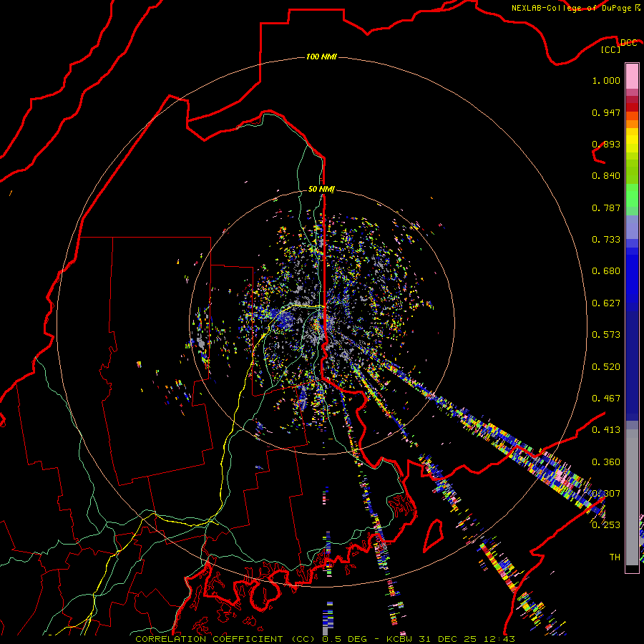Pick the red segment of the colorbar
Screen dimensions: 644x644
(x=632, y=107)
